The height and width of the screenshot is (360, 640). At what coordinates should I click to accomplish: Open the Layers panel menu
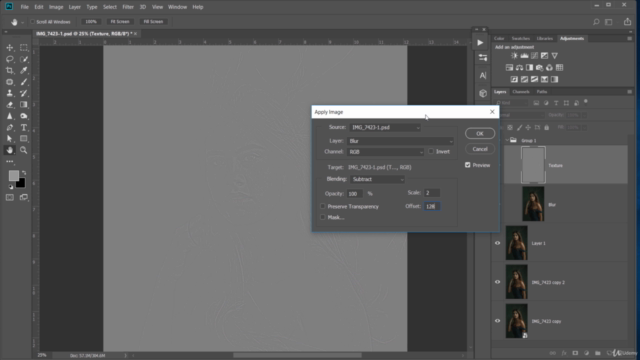point(629,92)
